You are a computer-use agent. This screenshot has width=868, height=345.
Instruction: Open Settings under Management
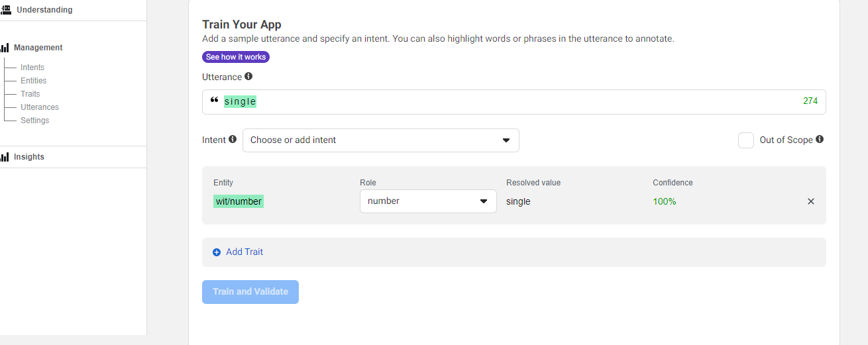click(x=34, y=121)
